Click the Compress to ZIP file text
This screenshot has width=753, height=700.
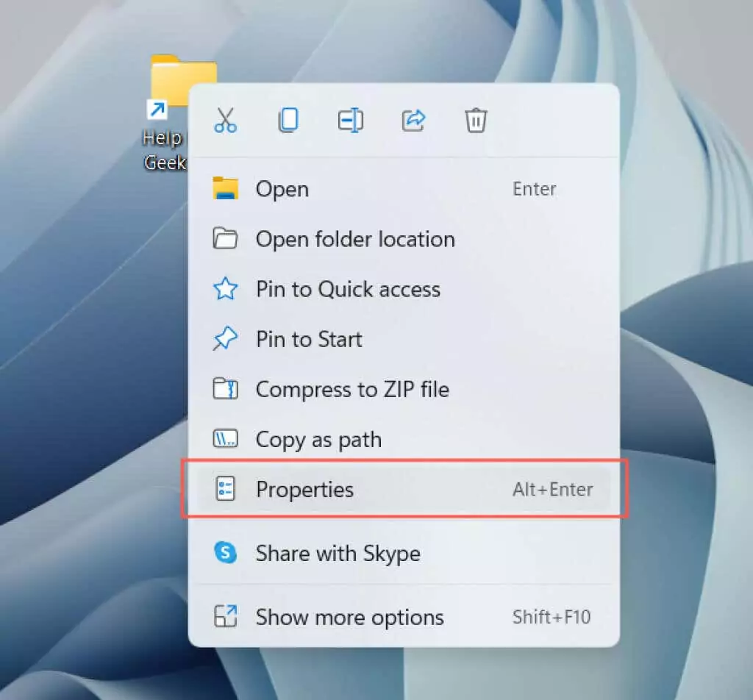pyautogui.click(x=352, y=389)
